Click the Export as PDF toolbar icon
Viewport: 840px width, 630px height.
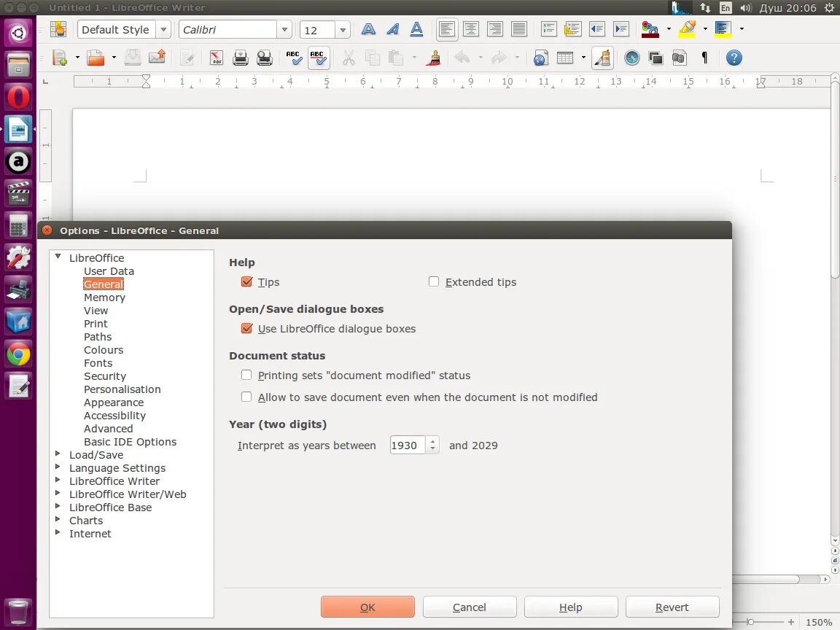217,58
